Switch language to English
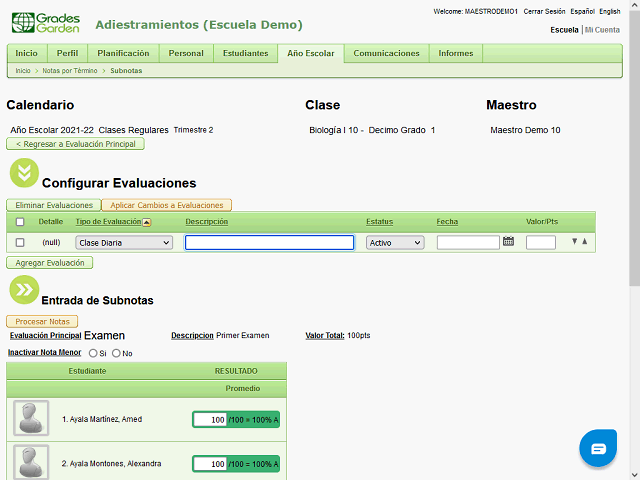This screenshot has width=640, height=480. [x=610, y=11]
